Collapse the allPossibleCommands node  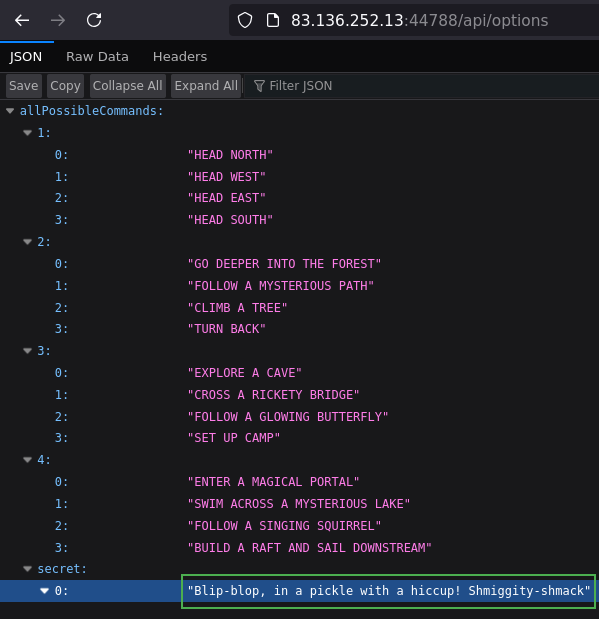click(x=10, y=111)
